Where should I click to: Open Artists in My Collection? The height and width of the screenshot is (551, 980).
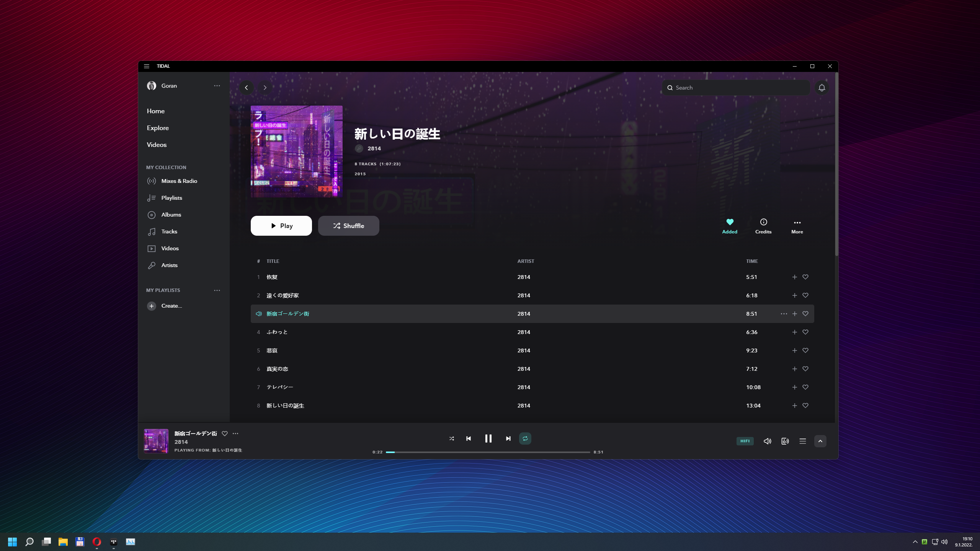pos(169,265)
